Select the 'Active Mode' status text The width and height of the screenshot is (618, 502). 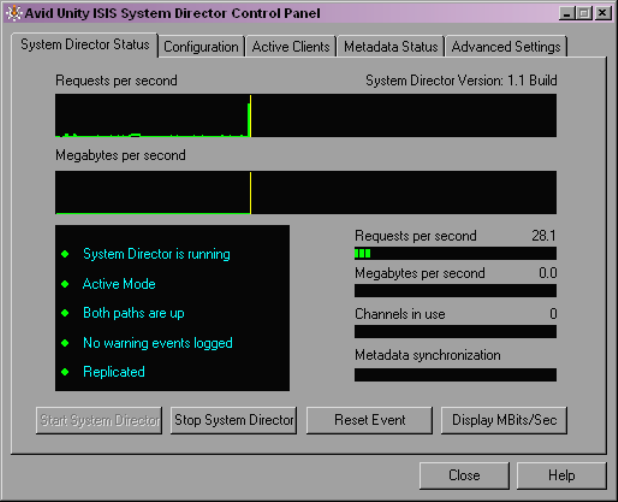(x=119, y=284)
